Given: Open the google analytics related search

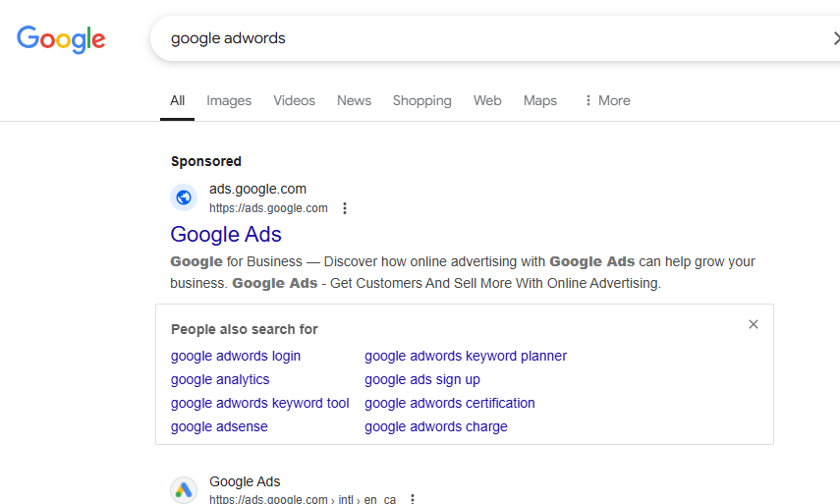Looking at the screenshot, I should tap(220, 380).
